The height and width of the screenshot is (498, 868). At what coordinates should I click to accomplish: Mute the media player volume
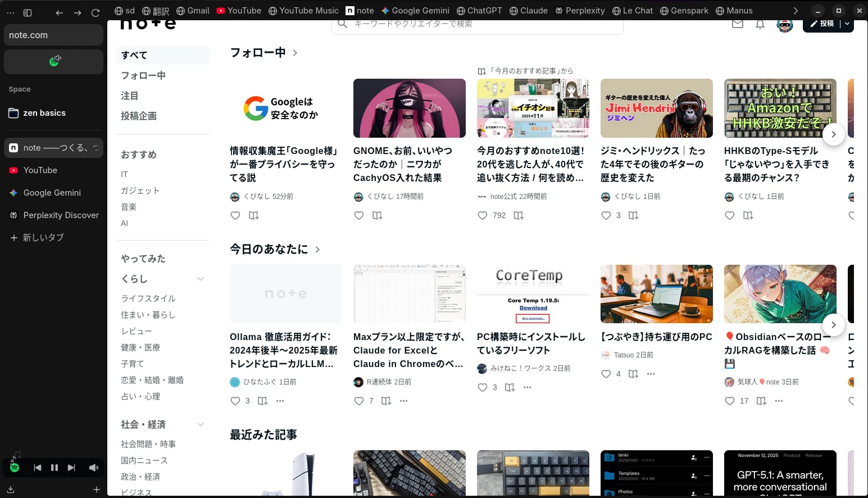point(93,468)
